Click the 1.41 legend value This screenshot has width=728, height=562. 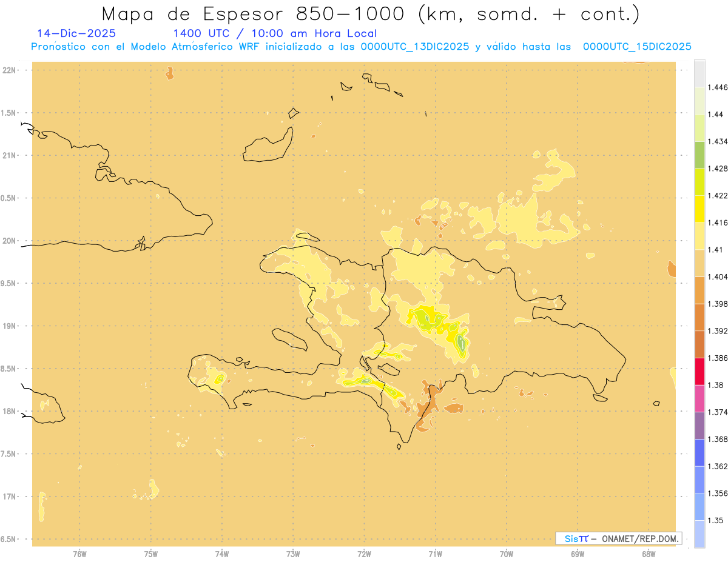pyautogui.click(x=716, y=249)
